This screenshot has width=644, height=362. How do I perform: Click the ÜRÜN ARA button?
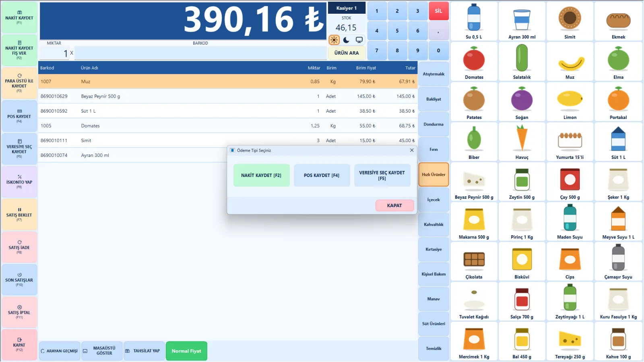click(x=347, y=53)
